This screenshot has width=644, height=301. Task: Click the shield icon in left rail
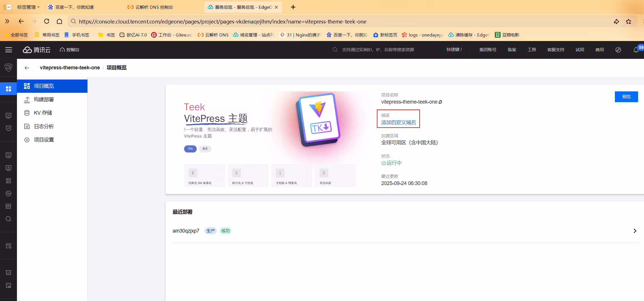click(8, 67)
